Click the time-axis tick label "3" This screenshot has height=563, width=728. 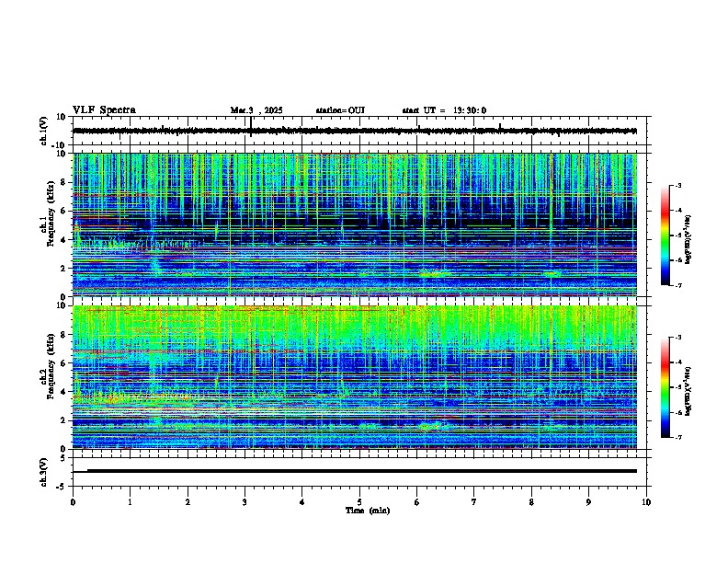click(245, 502)
